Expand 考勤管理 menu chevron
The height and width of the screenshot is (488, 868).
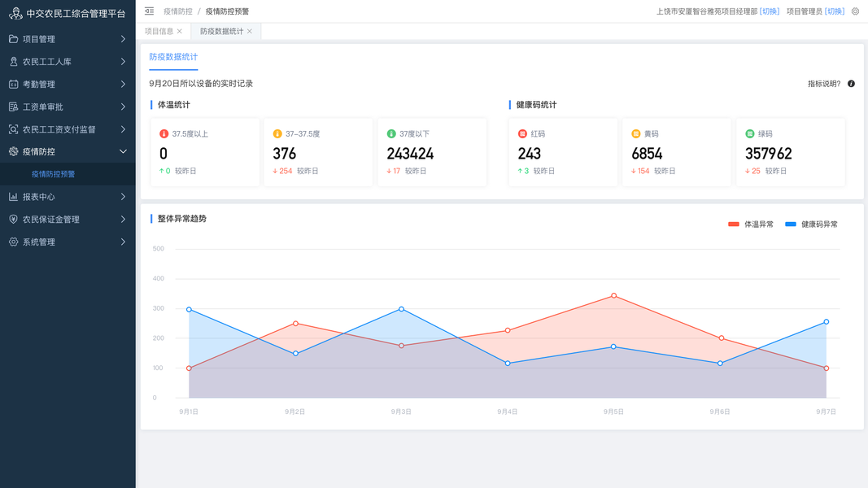click(123, 84)
